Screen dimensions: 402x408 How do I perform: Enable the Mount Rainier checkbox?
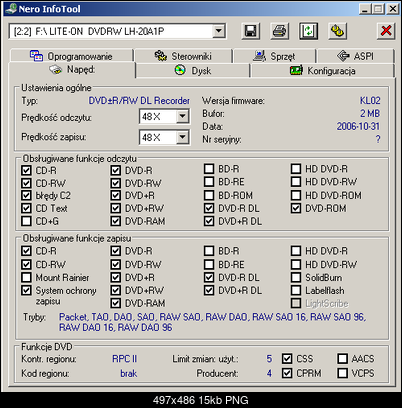[26, 277]
